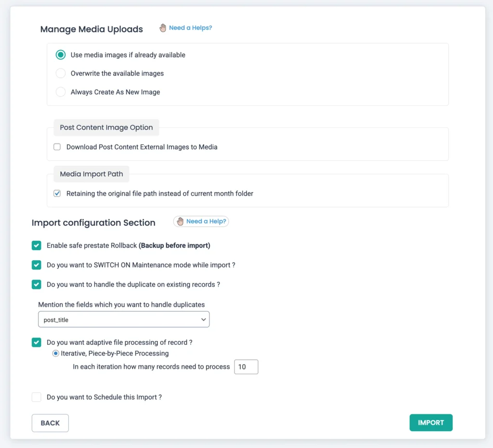Uncheck SWITCH ON Maintenance mode while import
493x448 pixels.
tap(36, 265)
